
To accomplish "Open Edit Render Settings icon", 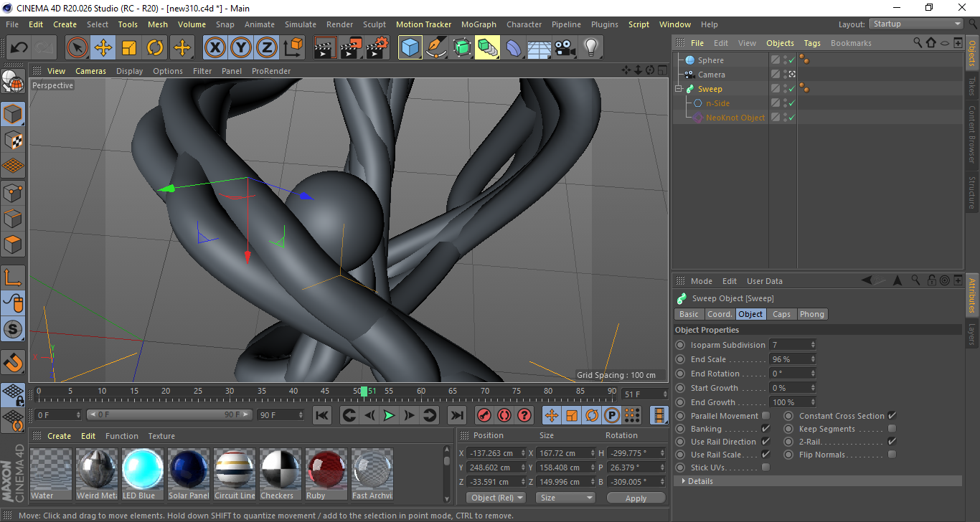I will [x=377, y=48].
